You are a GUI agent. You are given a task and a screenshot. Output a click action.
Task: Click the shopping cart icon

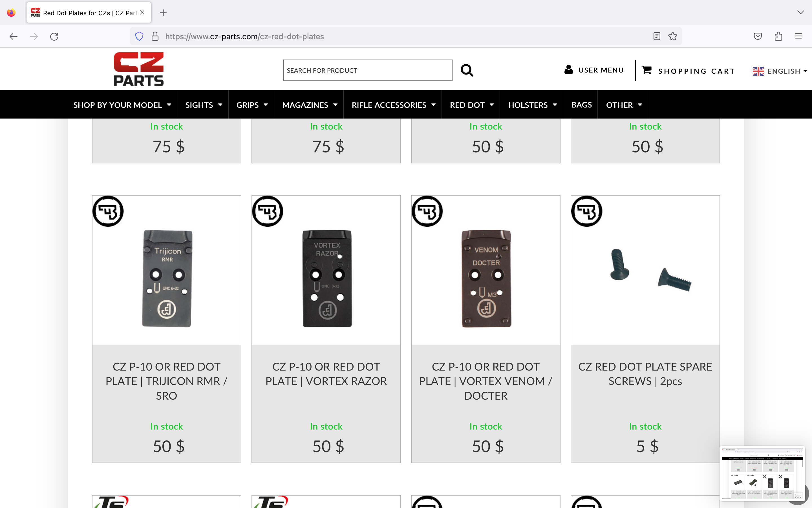tap(646, 70)
